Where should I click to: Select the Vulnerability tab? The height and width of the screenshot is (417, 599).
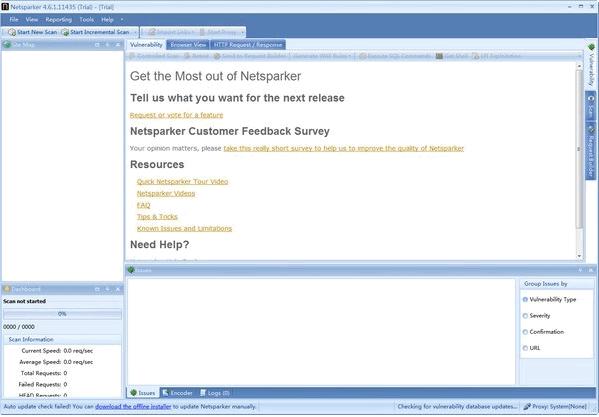pos(146,45)
